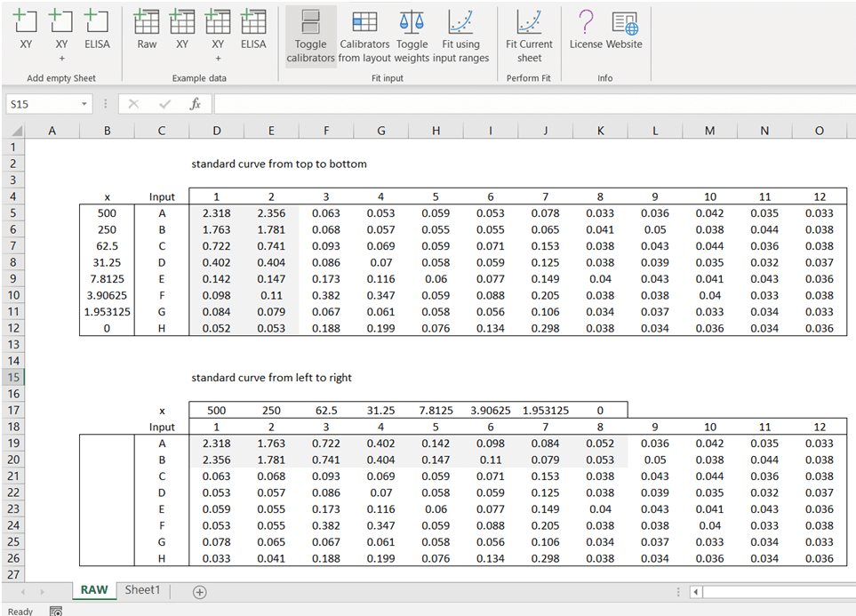Select x label in cell C17
Viewport: 856px width, 616px height.
coord(162,410)
